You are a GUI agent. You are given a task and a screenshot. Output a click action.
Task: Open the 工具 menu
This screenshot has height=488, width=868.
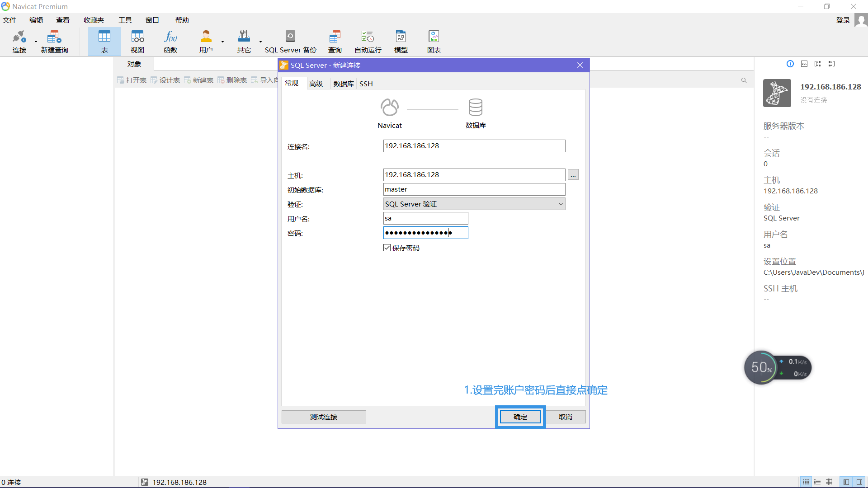coord(125,20)
